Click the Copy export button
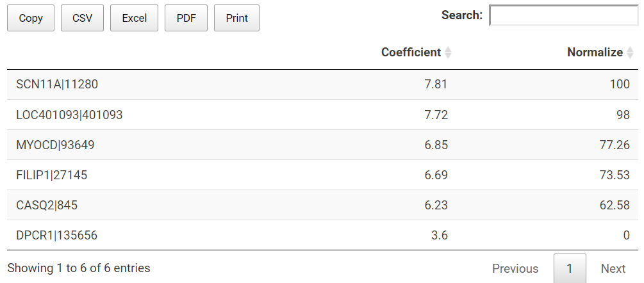The height and width of the screenshot is (283, 644). [x=31, y=18]
